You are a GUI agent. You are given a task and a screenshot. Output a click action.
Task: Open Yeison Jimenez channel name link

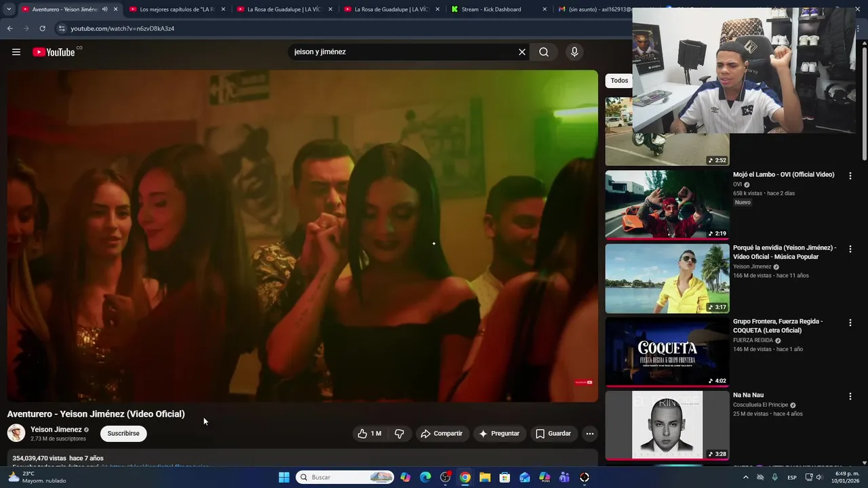(56, 430)
